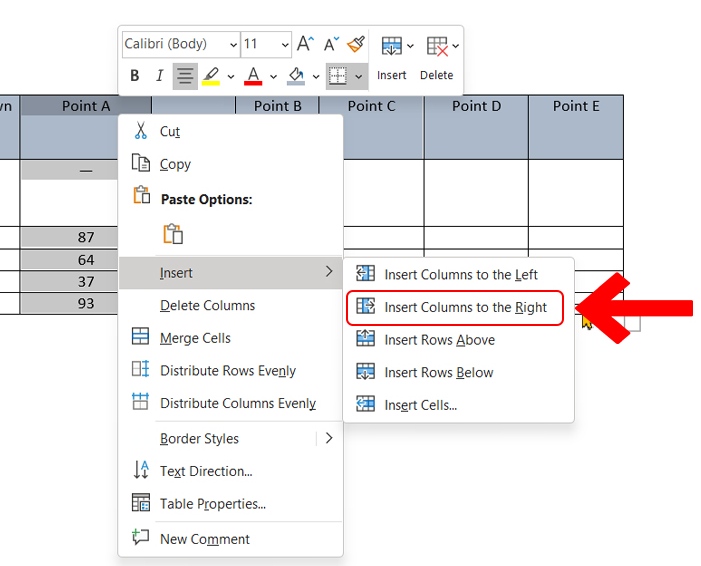This screenshot has height=566, width=701.
Task: Apply the yellow text highlight color
Action: point(211,76)
